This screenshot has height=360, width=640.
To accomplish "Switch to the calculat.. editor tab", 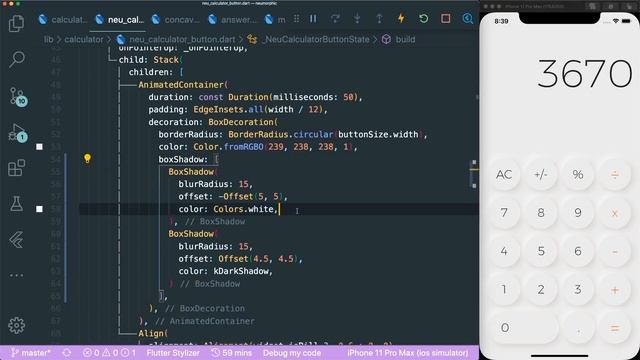I will [62, 20].
